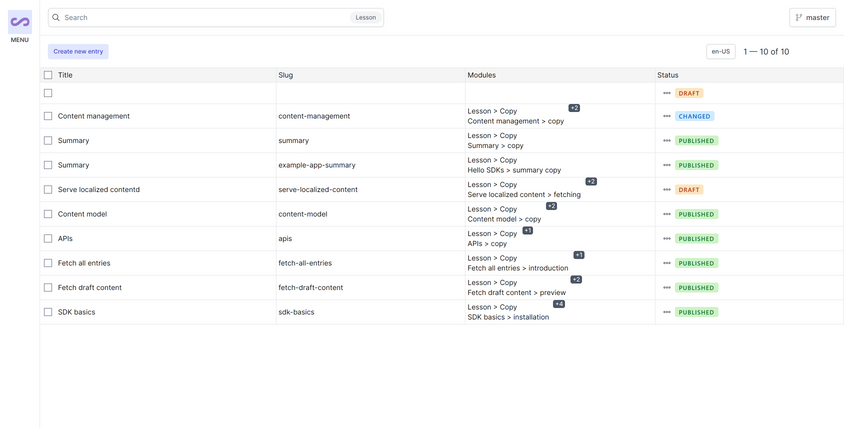Screen dimensions: 844x428
Task: Open three-dot menu for SDK basics row
Action: coord(667,312)
